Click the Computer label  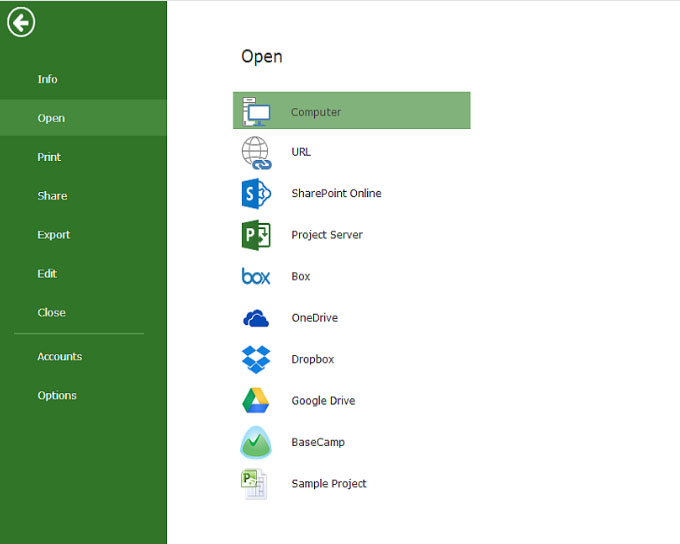coord(316,112)
